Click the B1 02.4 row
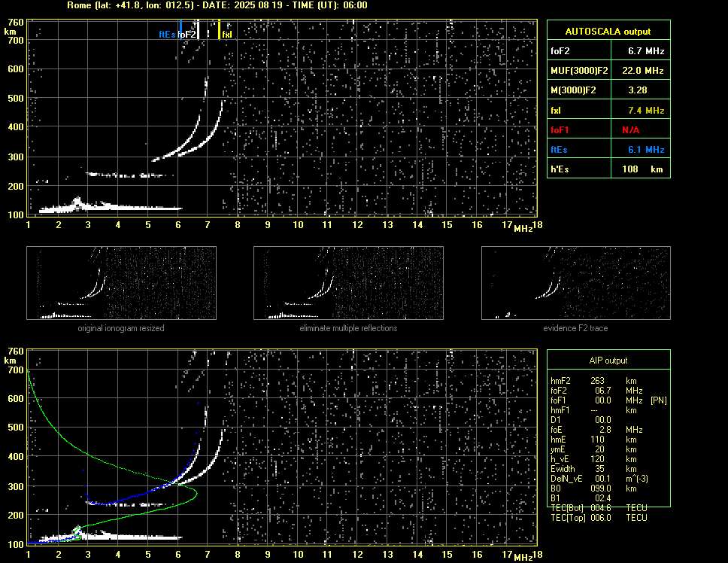The image size is (728, 563). (x=581, y=498)
